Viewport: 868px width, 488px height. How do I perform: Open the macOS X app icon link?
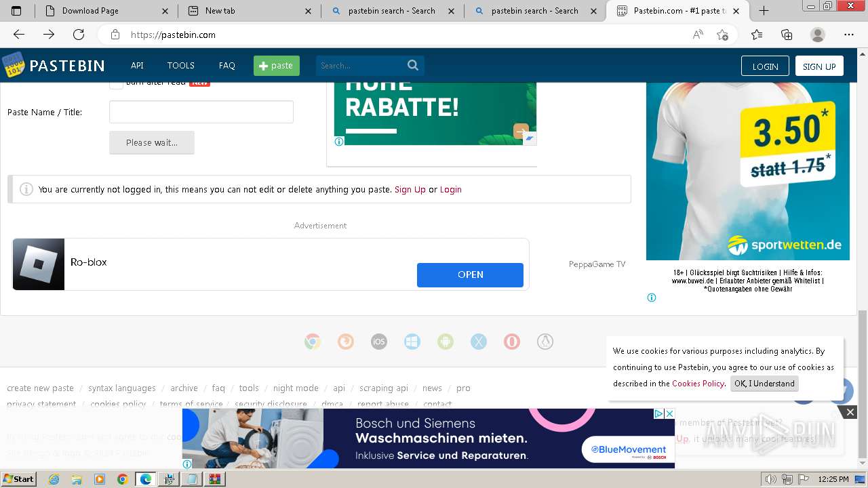coord(479,342)
